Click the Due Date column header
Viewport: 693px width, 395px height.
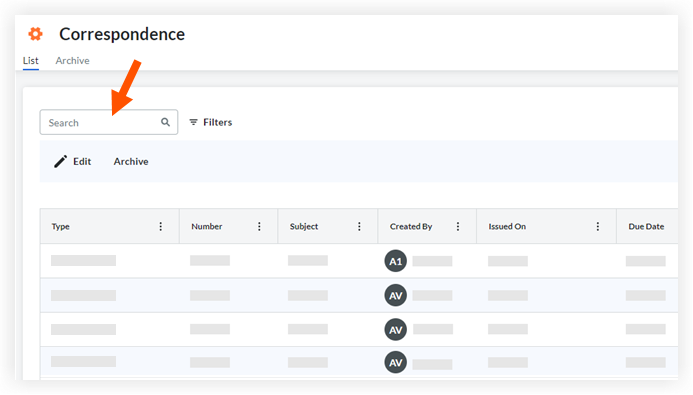[x=647, y=226]
